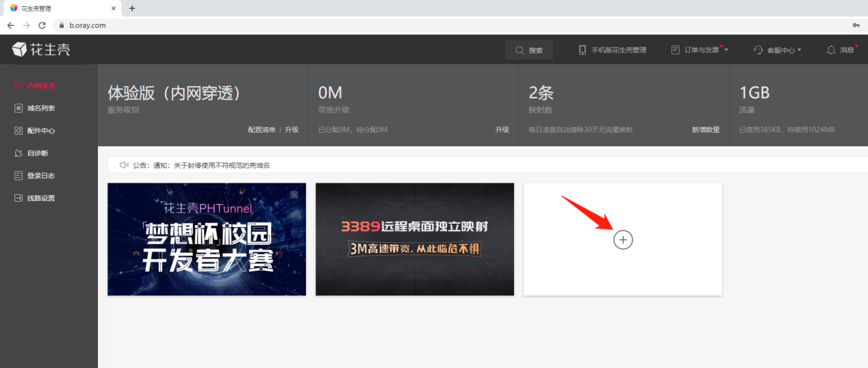Click the 配置清单 link
This screenshot has width=868, height=368.
click(261, 129)
